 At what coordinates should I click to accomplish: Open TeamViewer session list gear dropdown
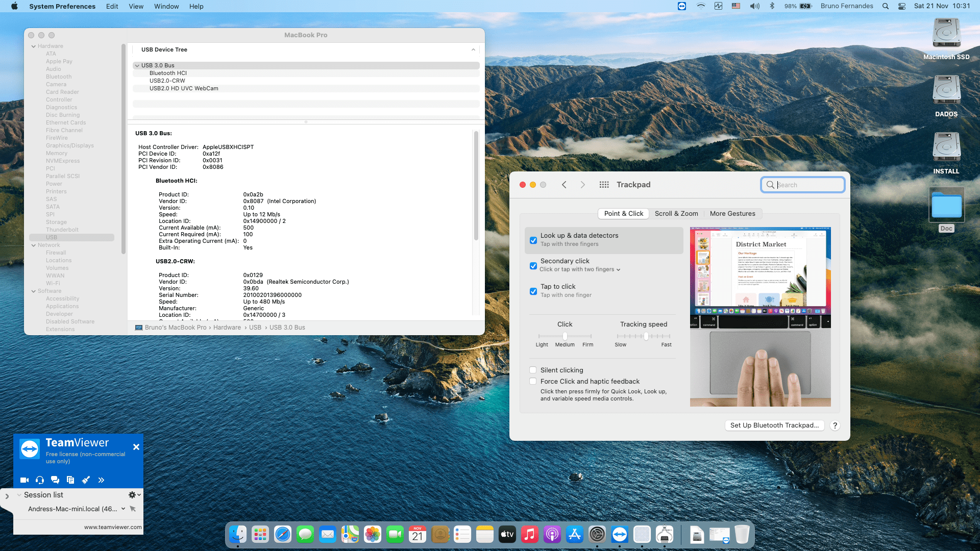tap(134, 495)
